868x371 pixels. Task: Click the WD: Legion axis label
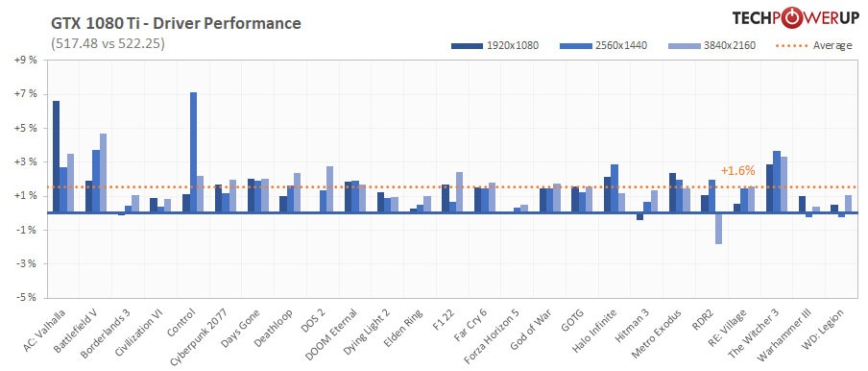click(x=825, y=327)
